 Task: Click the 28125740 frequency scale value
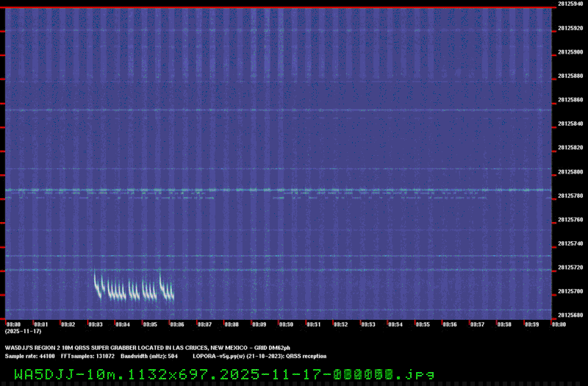[x=570, y=243]
